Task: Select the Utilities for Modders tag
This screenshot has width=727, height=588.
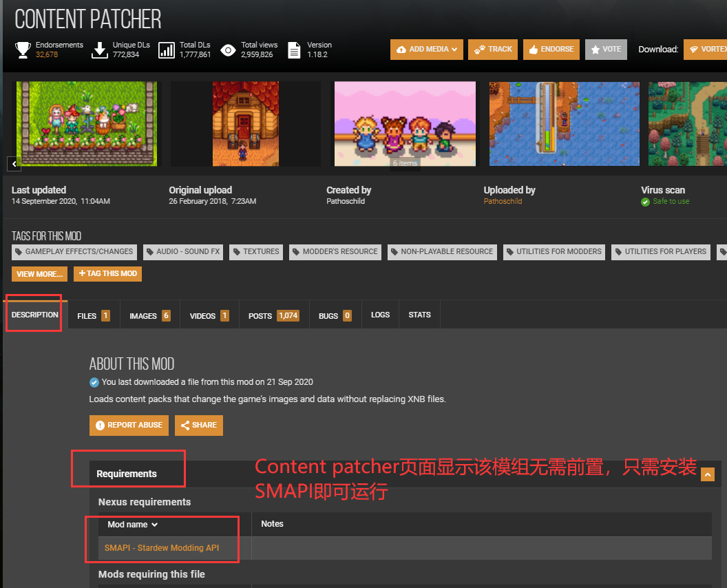Action: (554, 252)
